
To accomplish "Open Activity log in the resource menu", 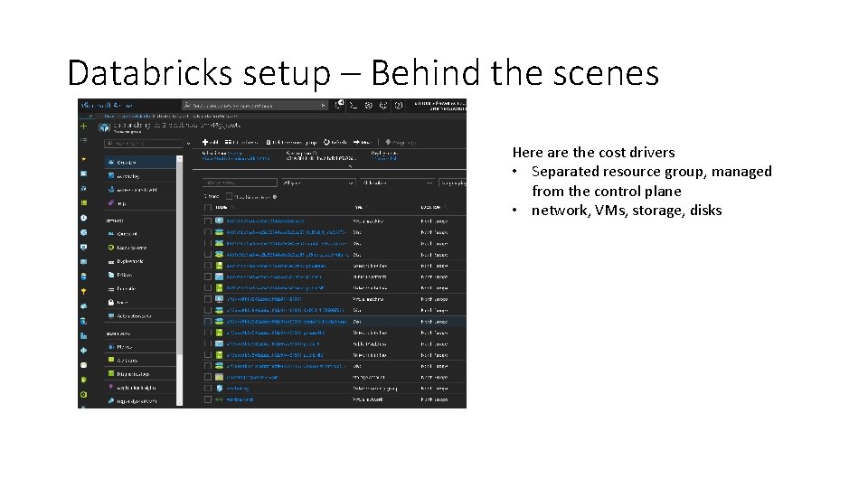I will tap(140, 176).
